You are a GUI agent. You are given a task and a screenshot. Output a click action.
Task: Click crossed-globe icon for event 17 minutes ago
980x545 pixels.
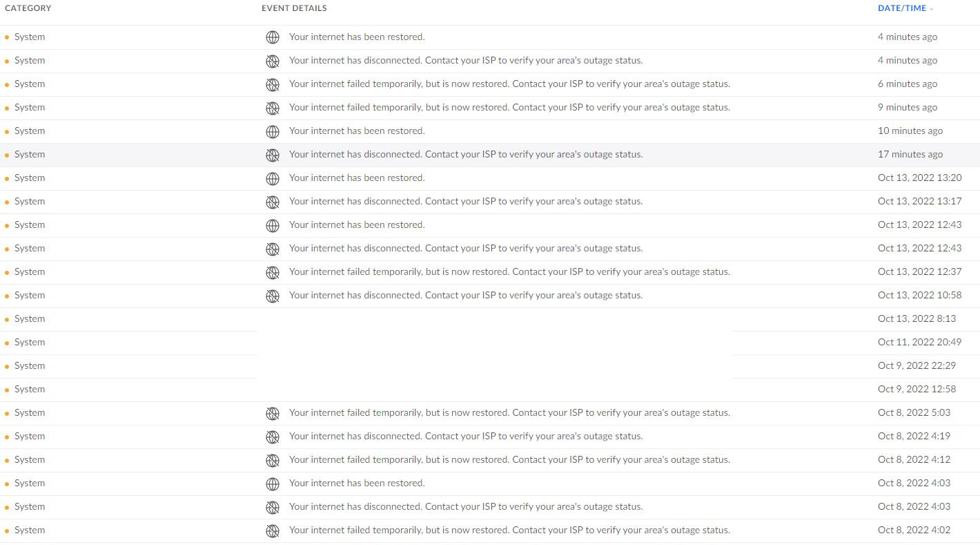tap(273, 155)
